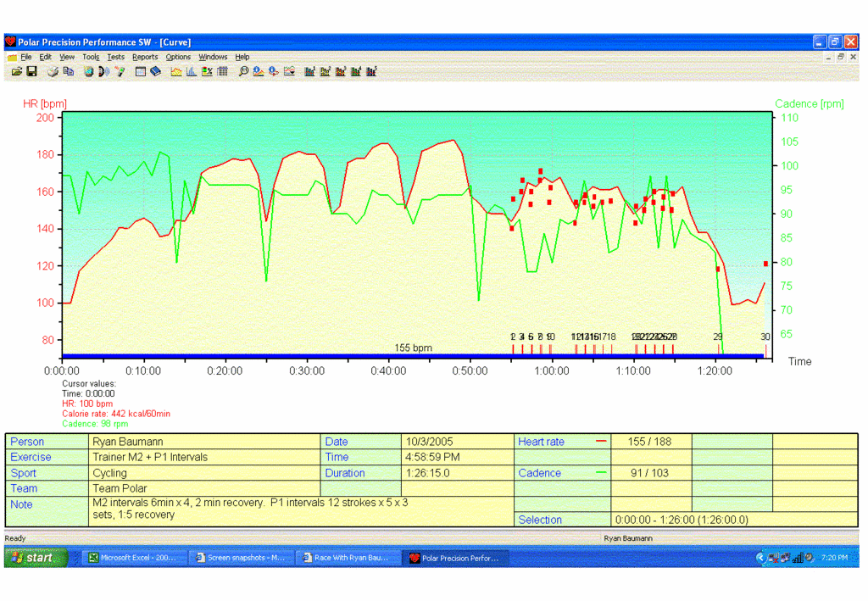Click the chart toolbar icon numbered 4
868x601 pixels.
(x=356, y=71)
